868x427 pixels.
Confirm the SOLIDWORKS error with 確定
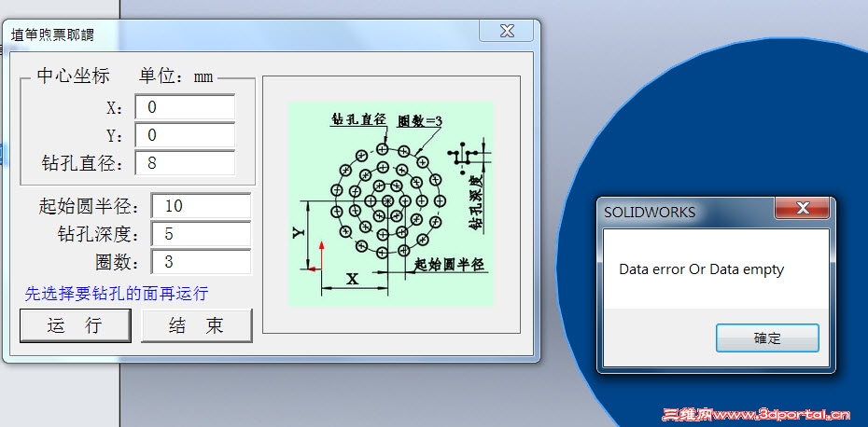pyautogui.click(x=767, y=337)
